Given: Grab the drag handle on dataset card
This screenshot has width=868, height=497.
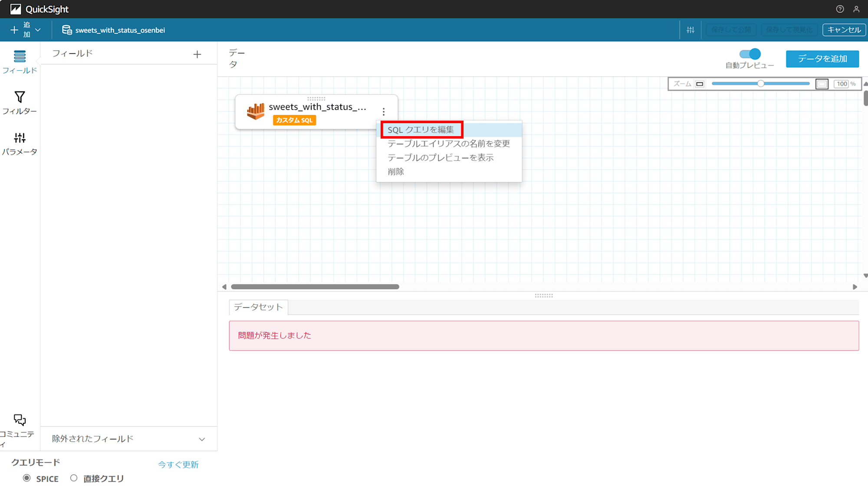Looking at the screenshot, I should [x=316, y=98].
